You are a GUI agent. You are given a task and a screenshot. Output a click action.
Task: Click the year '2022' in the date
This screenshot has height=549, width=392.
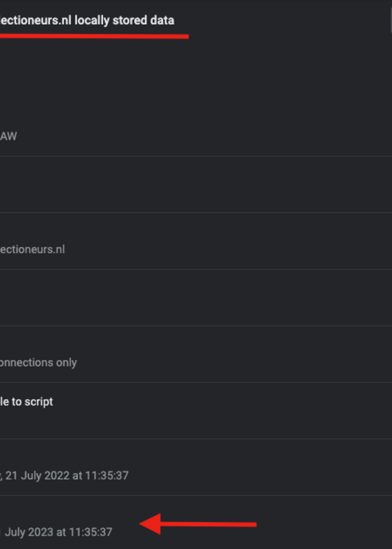pos(57,476)
